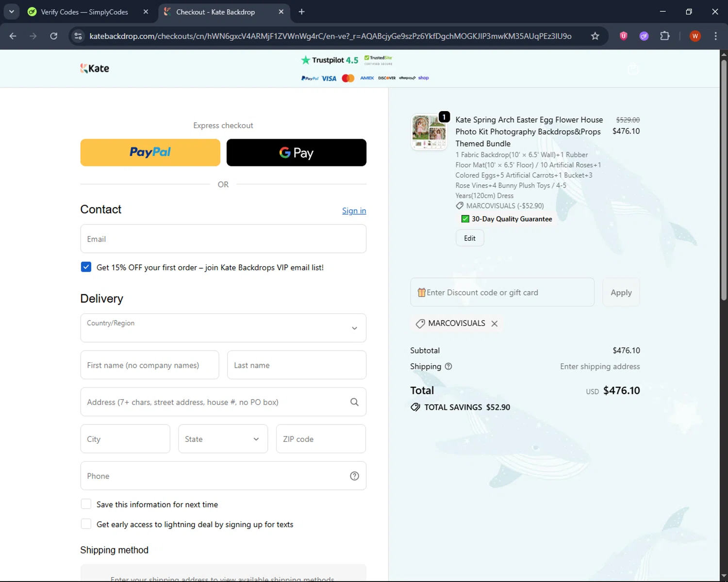Image resolution: width=728 pixels, height=582 pixels.
Task: Close the Verify Codes SimplyCodes tab
Action: click(x=146, y=12)
